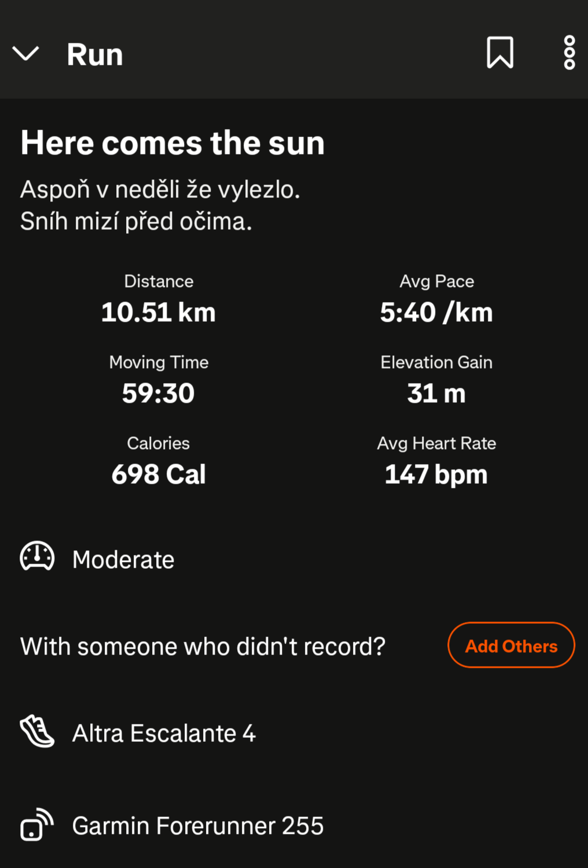The image size is (588, 868).
Task: Tap the "With someone who didn't record?" prompt
Action: [x=203, y=646]
